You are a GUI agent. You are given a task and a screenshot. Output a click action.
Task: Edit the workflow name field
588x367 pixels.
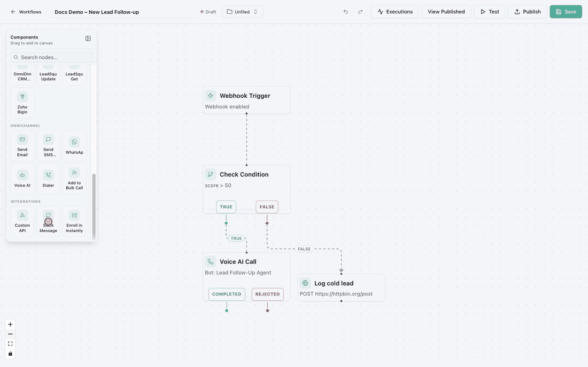coord(126,12)
